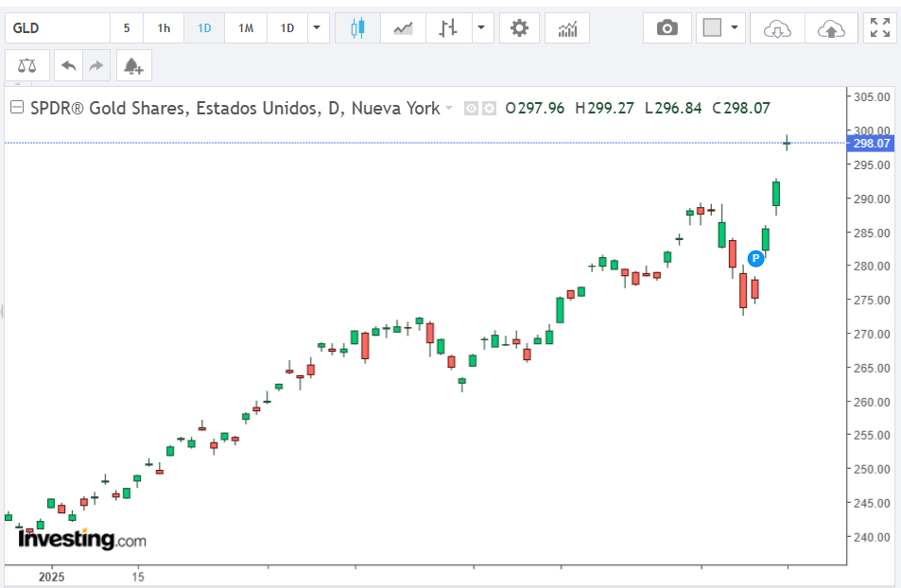This screenshot has height=588, width=901.
Task: Save chart layout to cloud
Action: click(x=831, y=28)
